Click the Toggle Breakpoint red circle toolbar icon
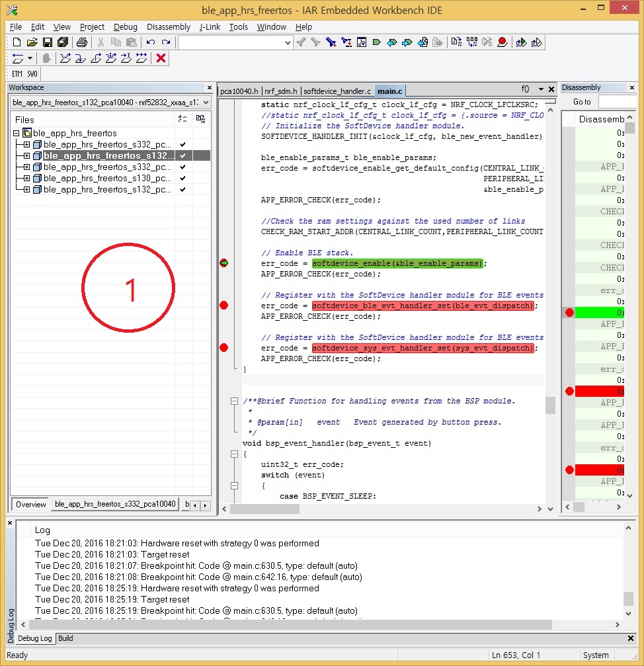 click(x=503, y=42)
